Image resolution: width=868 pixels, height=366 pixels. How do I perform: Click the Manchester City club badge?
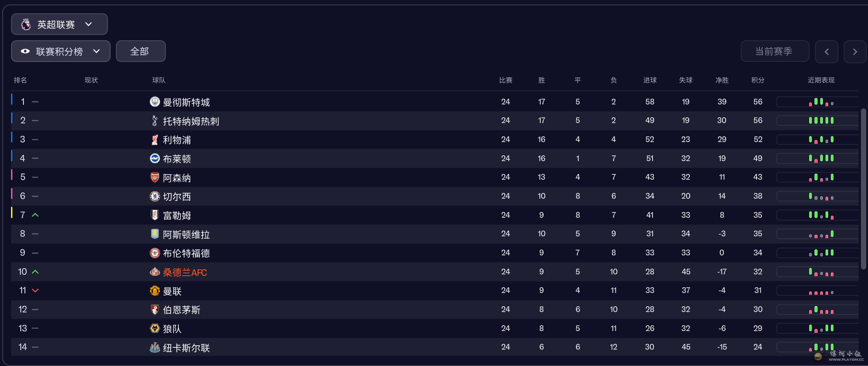pos(154,102)
